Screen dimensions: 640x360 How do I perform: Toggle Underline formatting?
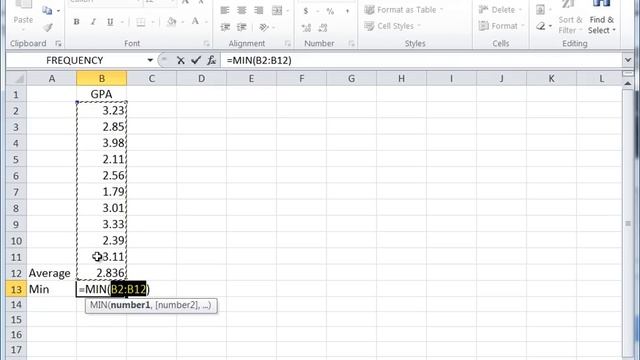110,22
